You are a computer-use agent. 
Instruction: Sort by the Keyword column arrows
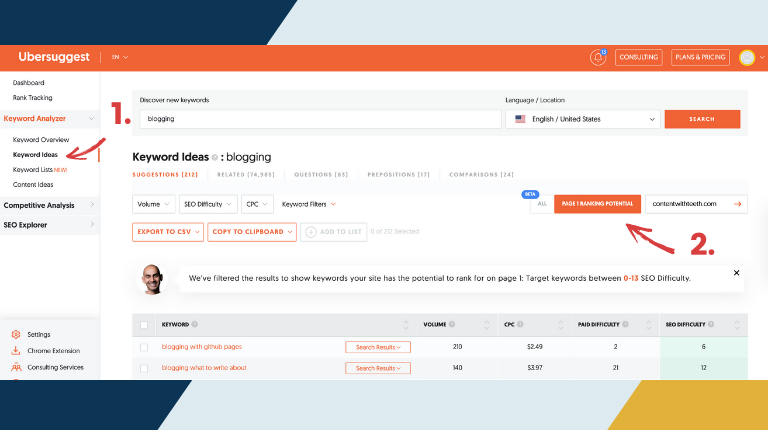point(406,325)
